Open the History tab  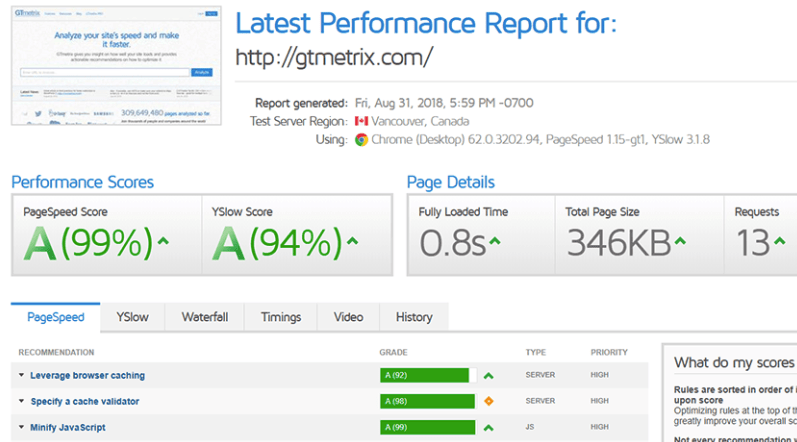(x=414, y=317)
